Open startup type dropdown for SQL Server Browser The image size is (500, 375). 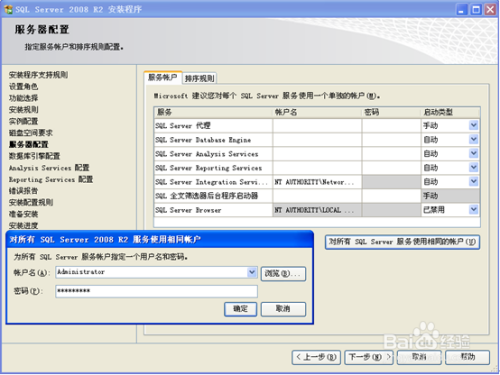(x=473, y=209)
